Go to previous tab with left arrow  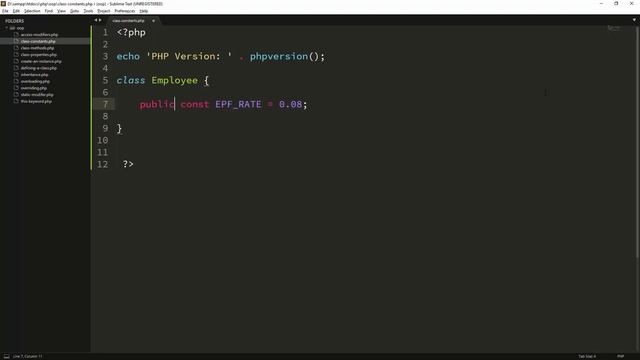96,20
